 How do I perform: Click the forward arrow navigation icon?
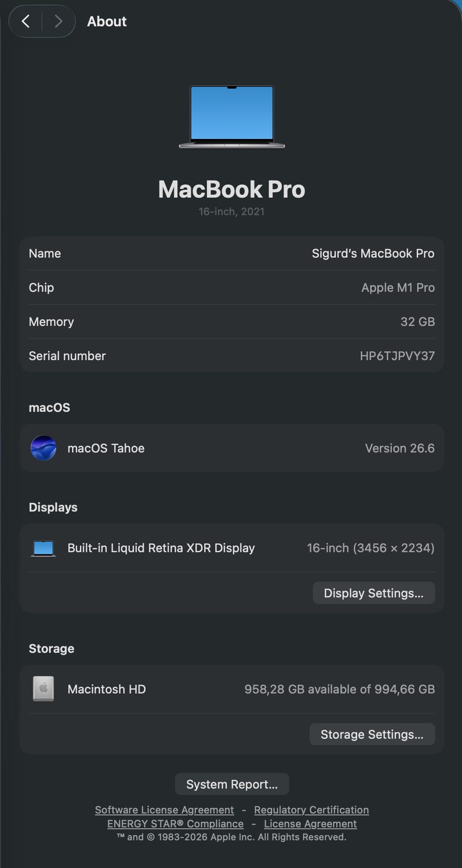[58, 21]
